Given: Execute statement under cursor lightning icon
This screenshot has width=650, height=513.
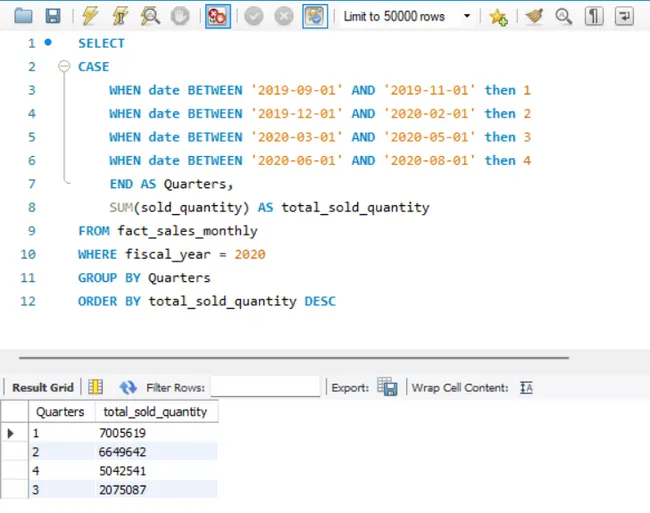Looking at the screenshot, I should pos(120,16).
